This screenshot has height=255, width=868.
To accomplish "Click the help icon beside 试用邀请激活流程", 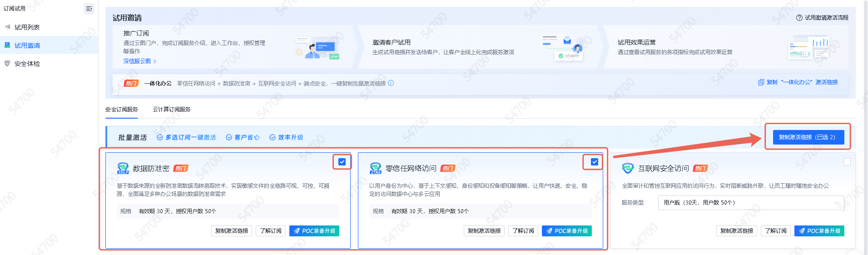I will coord(799,18).
